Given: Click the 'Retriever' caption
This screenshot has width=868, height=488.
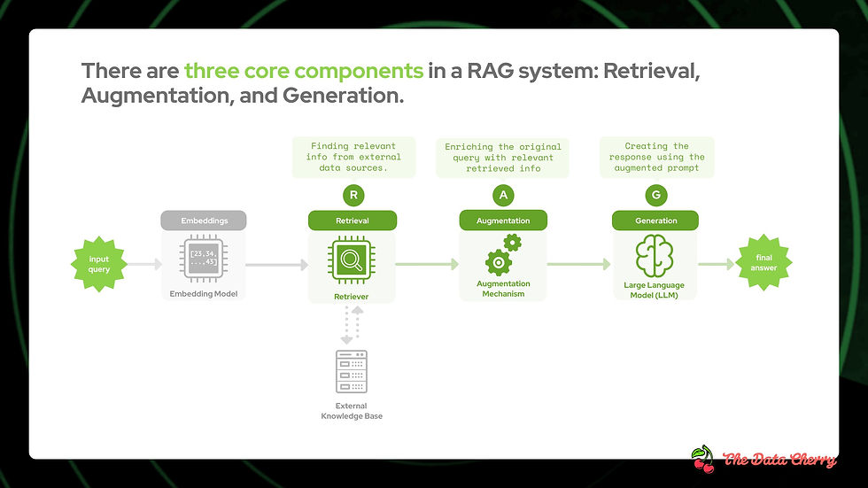Looking at the screenshot, I should click(351, 297).
